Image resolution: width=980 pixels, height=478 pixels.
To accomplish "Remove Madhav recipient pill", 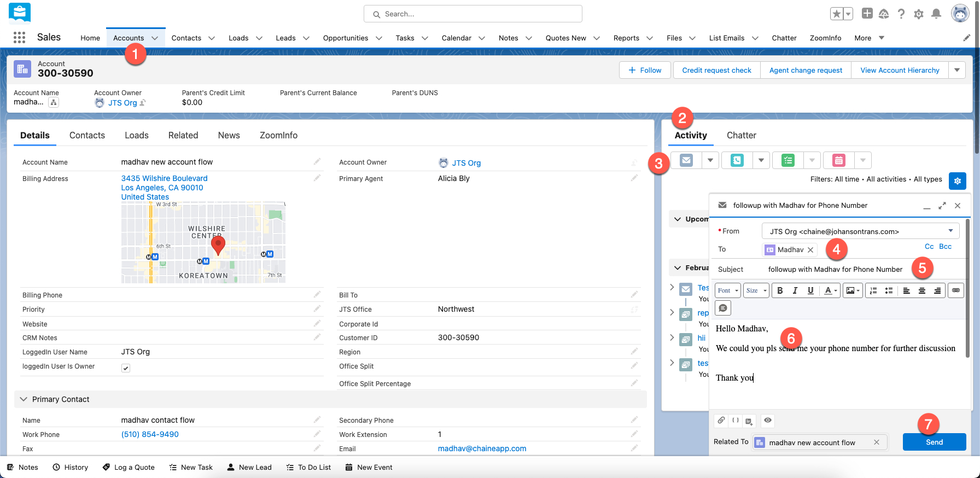I will tap(810, 249).
